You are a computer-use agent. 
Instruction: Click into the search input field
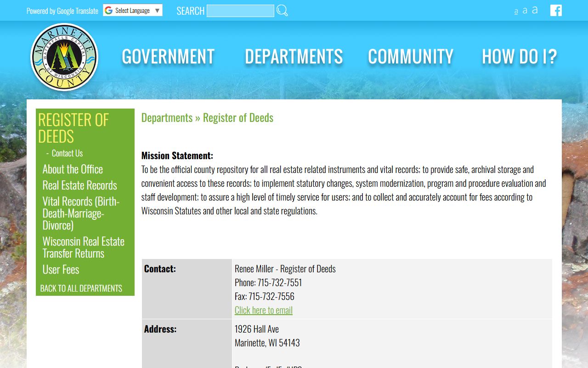point(240,11)
